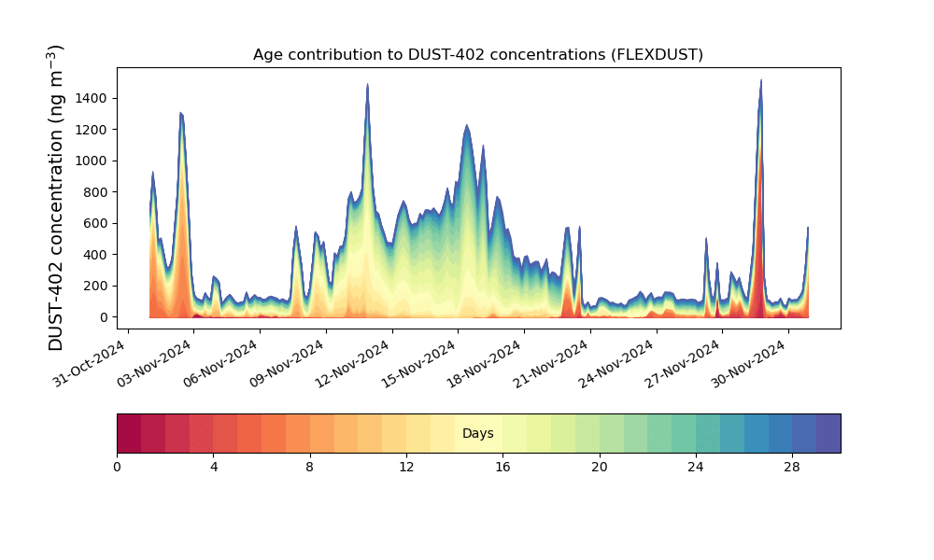Image resolution: width=934 pixels, height=560 pixels.
Task: Click the peak top just before 03-Nov-2024
Action: 181,114
